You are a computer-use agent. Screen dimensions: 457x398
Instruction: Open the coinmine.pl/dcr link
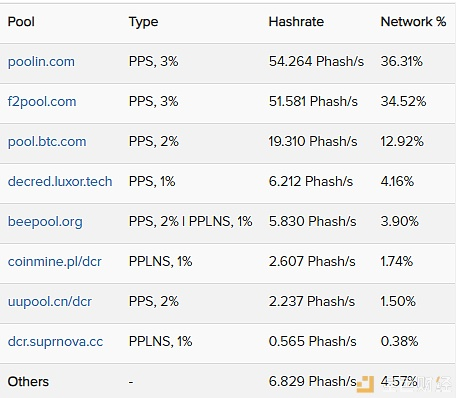coord(55,262)
